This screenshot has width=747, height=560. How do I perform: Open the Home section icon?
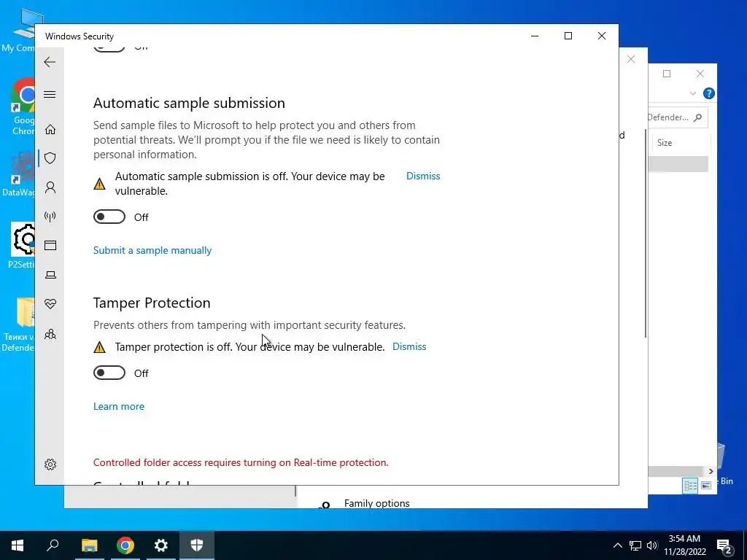point(50,130)
